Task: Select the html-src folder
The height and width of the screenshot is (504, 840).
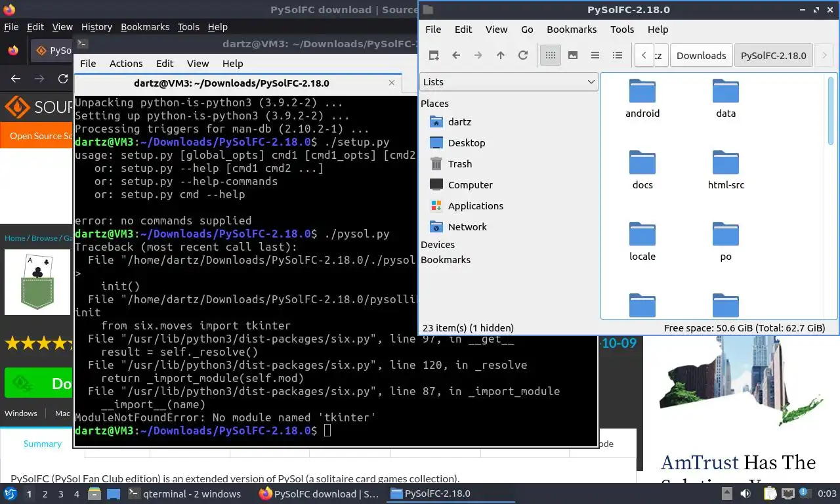Action: (x=726, y=170)
